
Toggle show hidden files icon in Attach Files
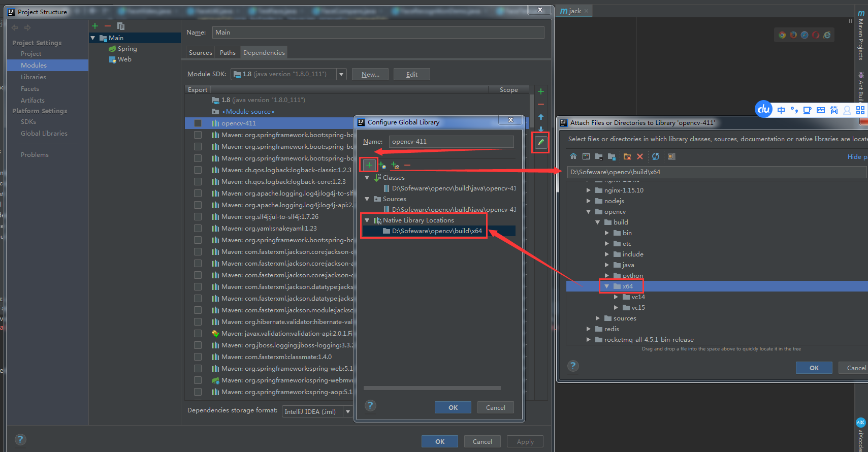tap(671, 156)
